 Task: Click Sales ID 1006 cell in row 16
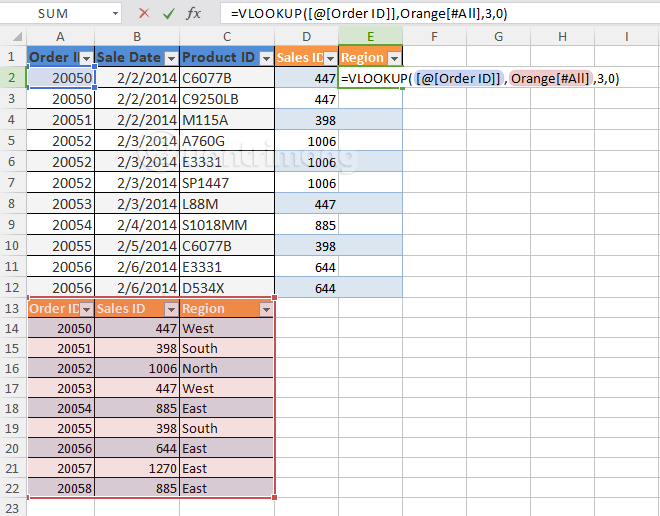[137, 368]
